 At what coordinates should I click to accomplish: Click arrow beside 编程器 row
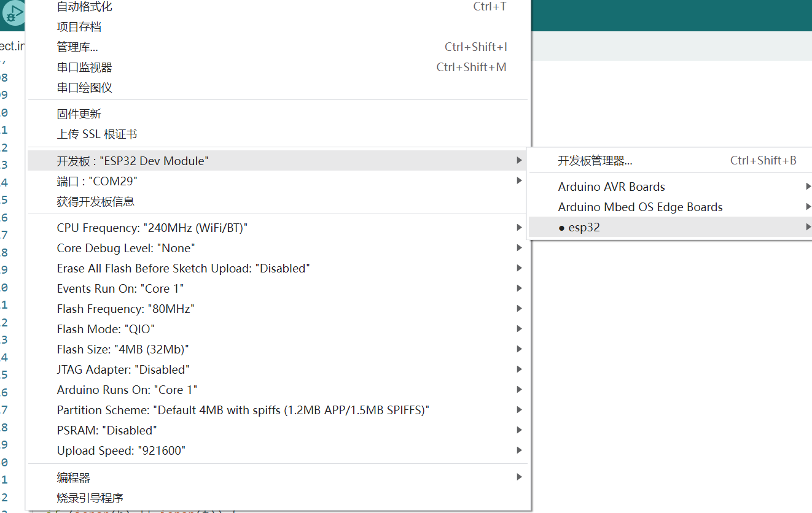click(x=520, y=477)
